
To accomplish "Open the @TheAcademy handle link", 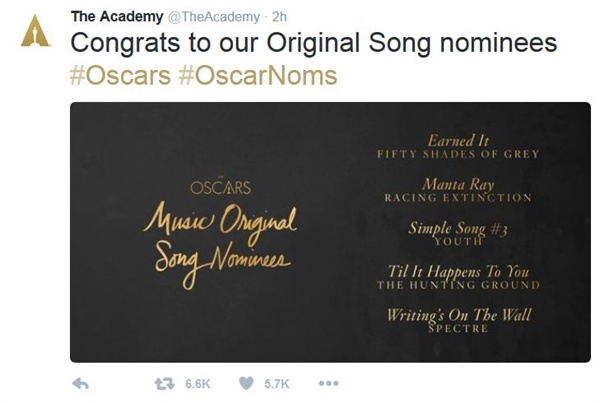I will point(214,17).
